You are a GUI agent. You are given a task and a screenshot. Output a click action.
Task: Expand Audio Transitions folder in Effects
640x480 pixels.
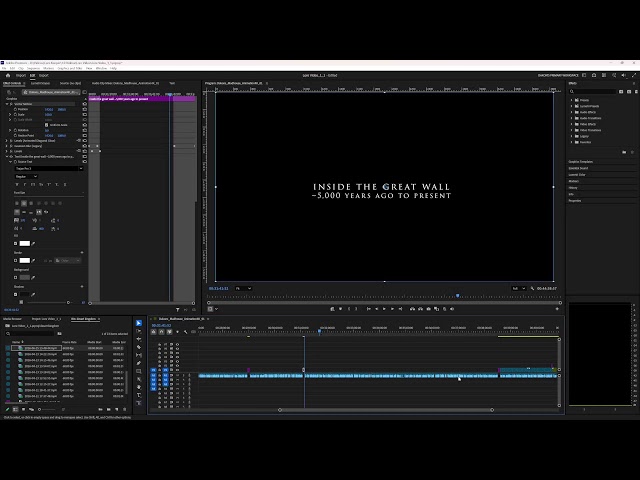(571, 118)
